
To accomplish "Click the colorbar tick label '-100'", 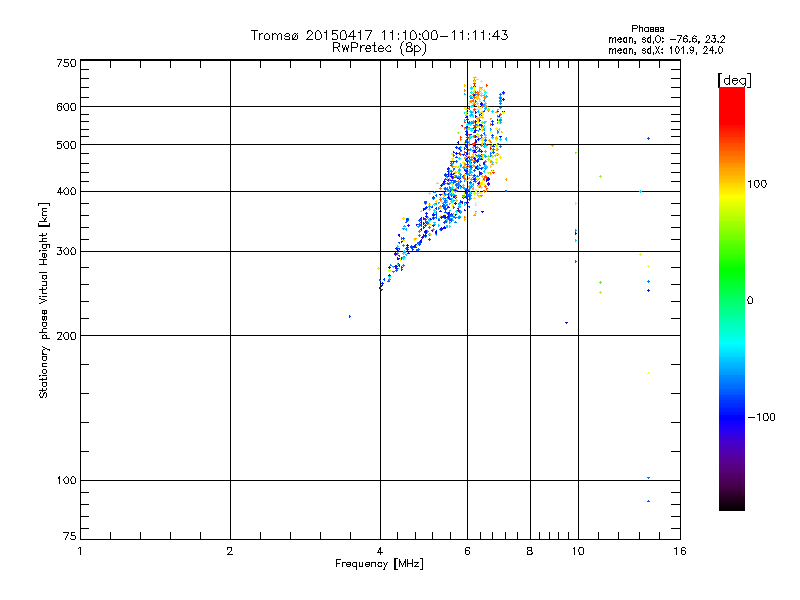I will (x=762, y=417).
